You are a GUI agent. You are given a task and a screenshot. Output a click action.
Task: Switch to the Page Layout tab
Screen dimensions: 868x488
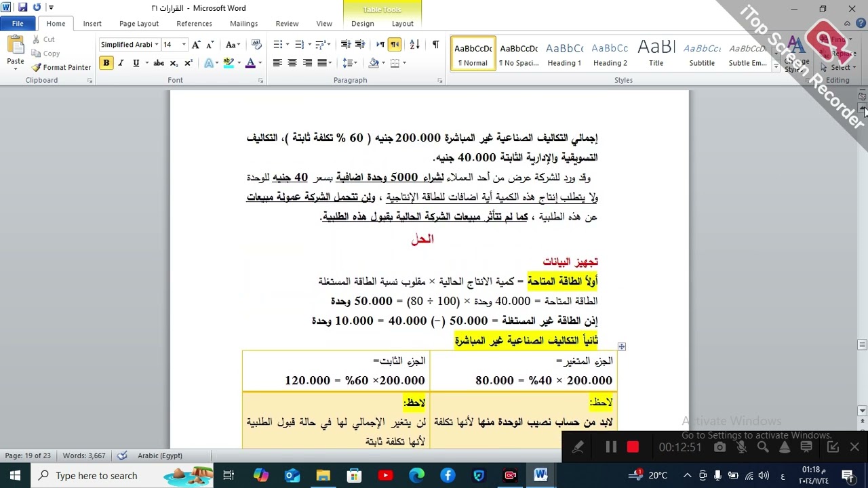(139, 24)
